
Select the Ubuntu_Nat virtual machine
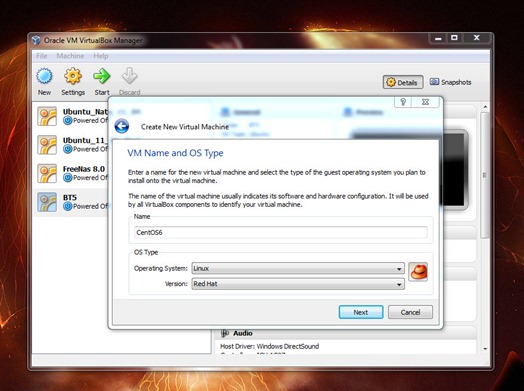[x=71, y=116]
